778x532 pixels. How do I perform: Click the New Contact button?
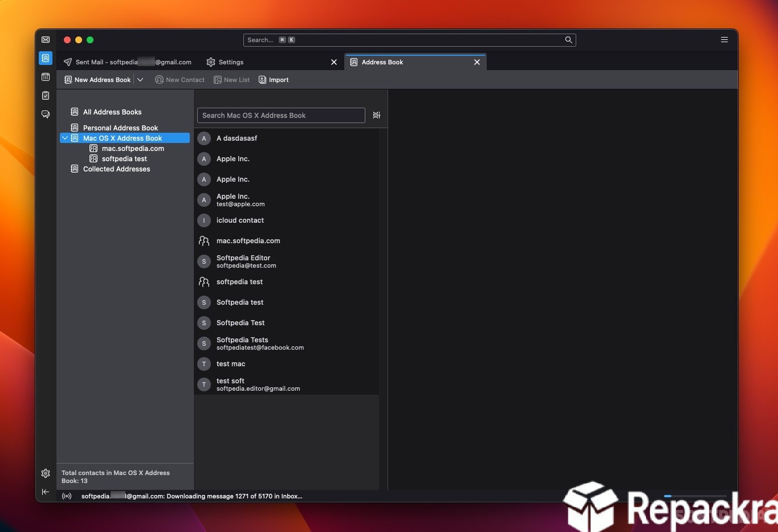tap(180, 80)
